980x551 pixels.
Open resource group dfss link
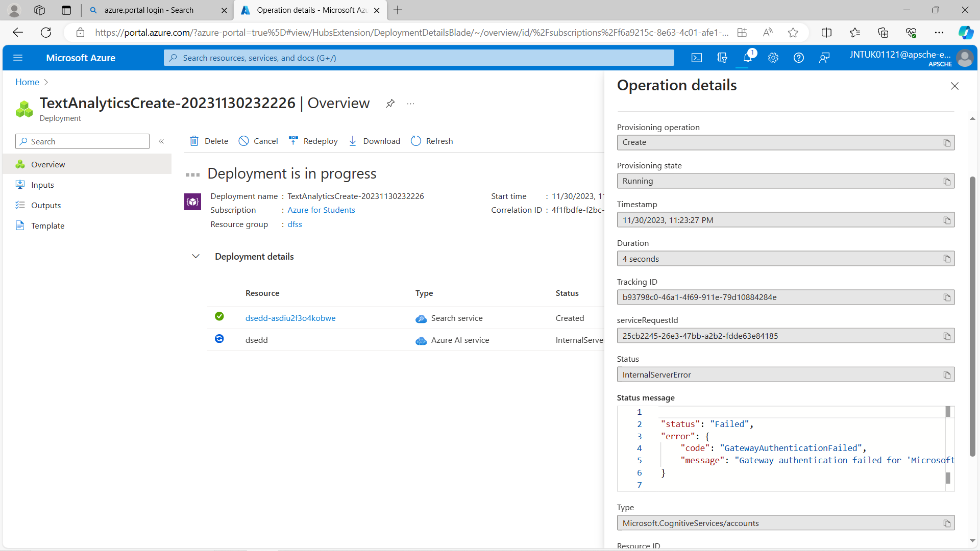pyautogui.click(x=295, y=224)
